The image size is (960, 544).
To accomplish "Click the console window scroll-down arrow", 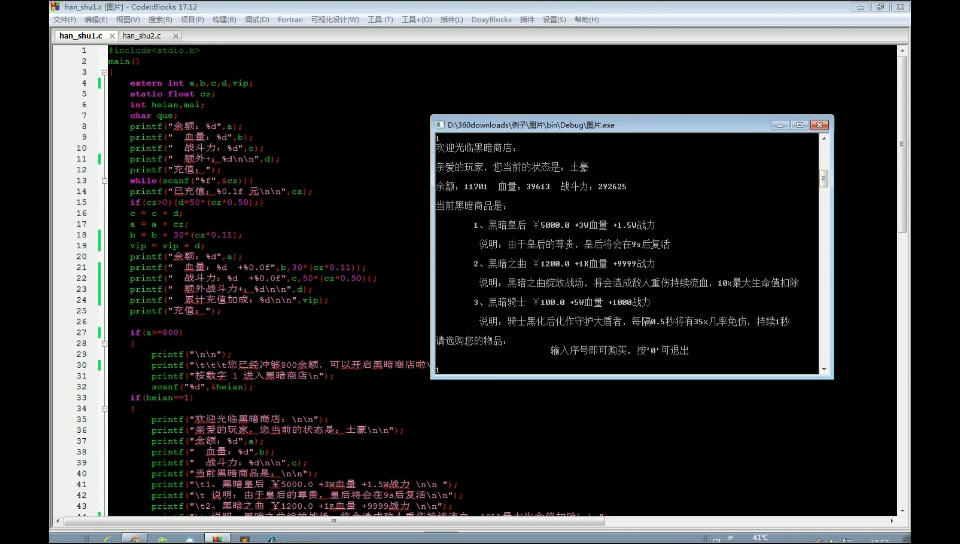I will (x=823, y=369).
